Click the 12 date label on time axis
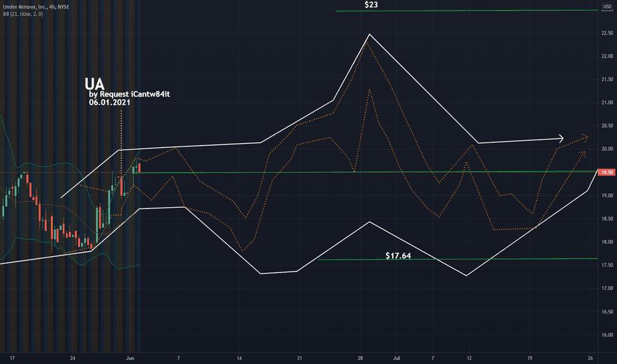Screen dimensions: 617x364 pos(469,358)
